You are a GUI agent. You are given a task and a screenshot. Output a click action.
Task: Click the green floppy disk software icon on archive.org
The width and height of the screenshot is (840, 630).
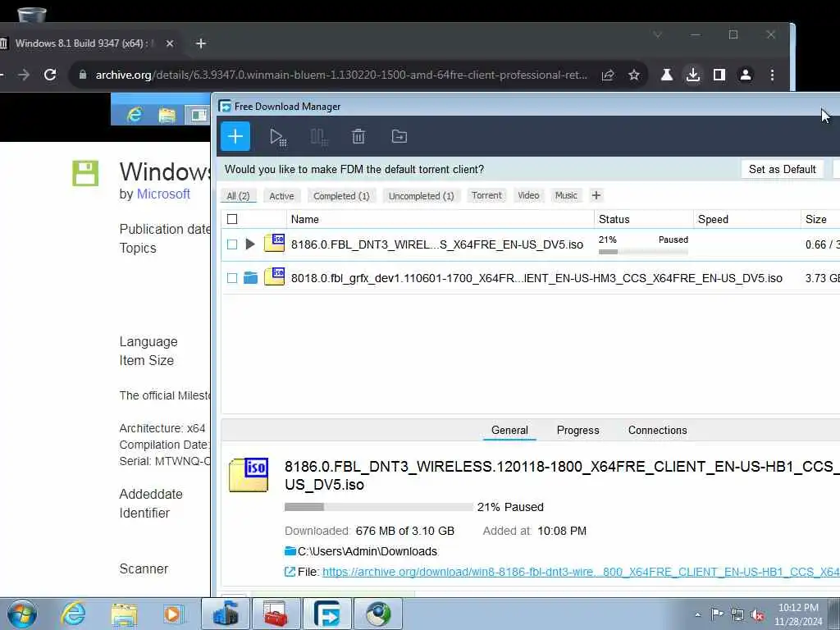click(x=85, y=173)
